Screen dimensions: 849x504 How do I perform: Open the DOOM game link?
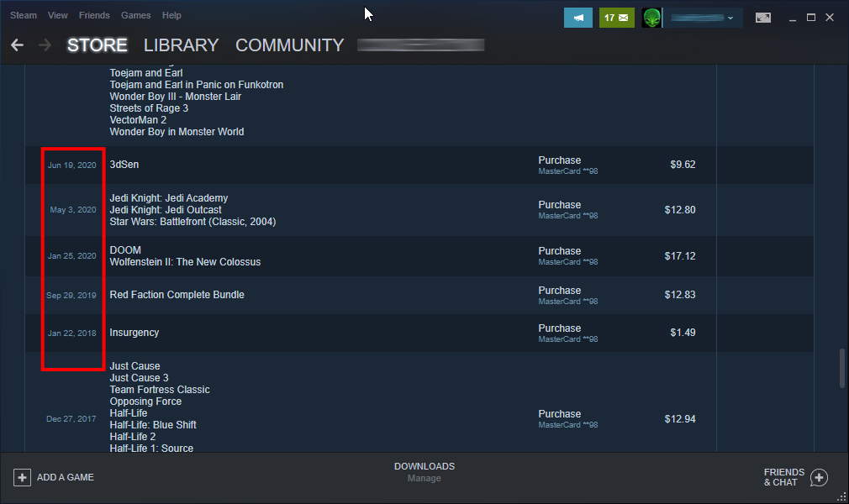pos(124,249)
